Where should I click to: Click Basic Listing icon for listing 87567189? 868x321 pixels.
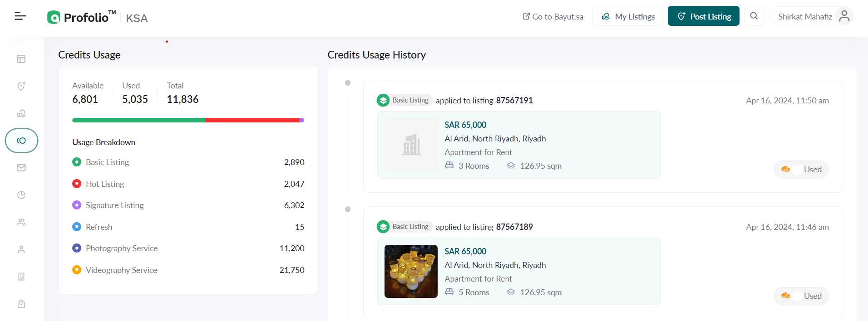(383, 227)
